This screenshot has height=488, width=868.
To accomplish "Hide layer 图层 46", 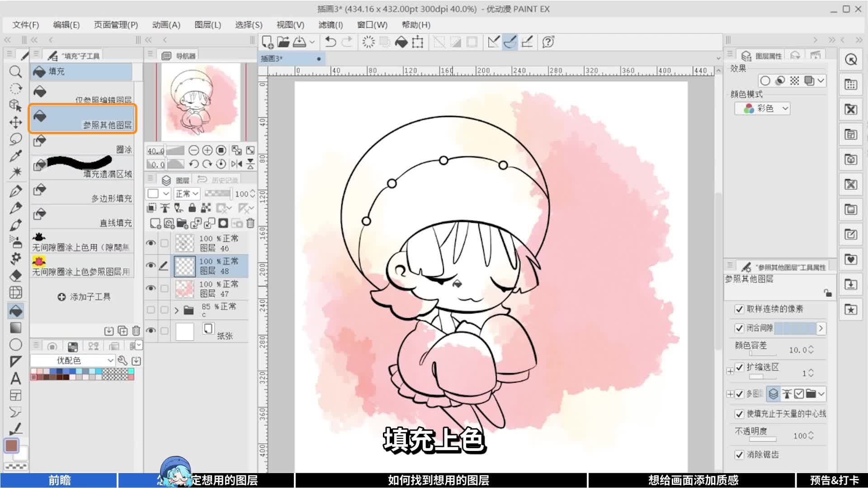I will pyautogui.click(x=151, y=243).
